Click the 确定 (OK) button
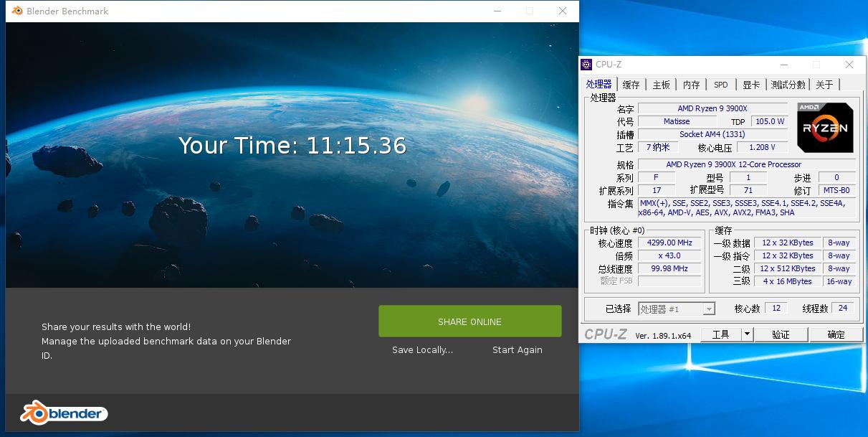Image resolution: width=868 pixels, height=437 pixels. (x=836, y=334)
